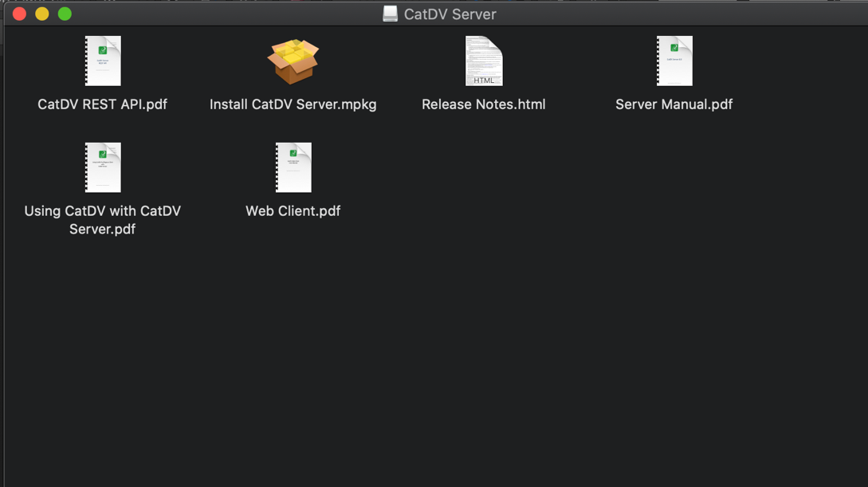Click the 'Using CatDV with CatDV Server.pdf' label
The image size is (868, 487).
pyautogui.click(x=102, y=220)
